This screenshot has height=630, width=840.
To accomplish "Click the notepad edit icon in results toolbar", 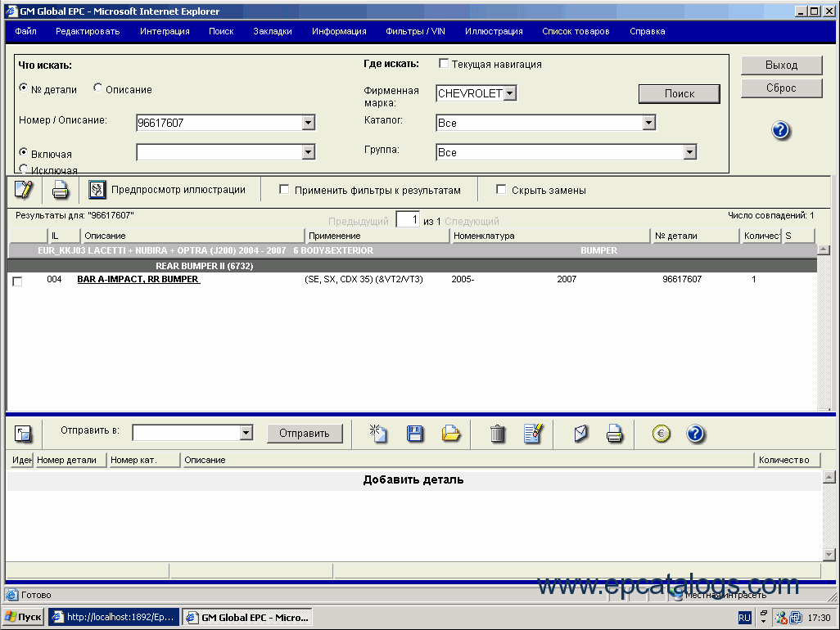I will (x=24, y=190).
